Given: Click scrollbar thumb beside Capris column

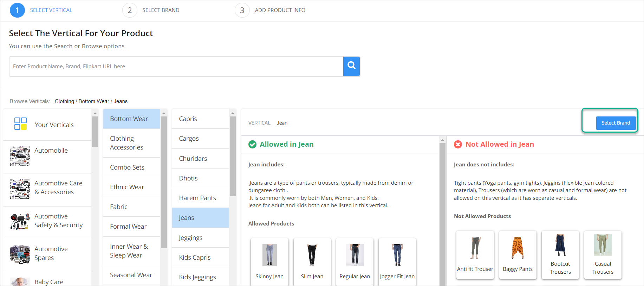Looking at the screenshot, I should (x=233, y=156).
